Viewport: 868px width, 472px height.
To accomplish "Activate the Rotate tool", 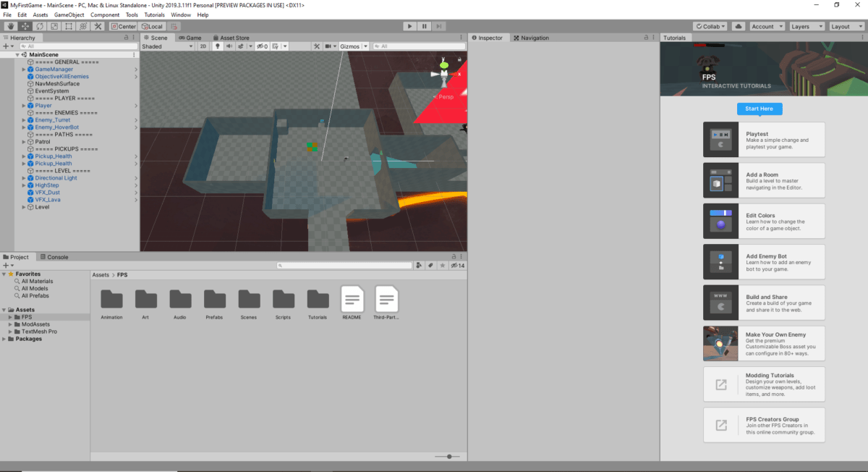I will pos(39,26).
